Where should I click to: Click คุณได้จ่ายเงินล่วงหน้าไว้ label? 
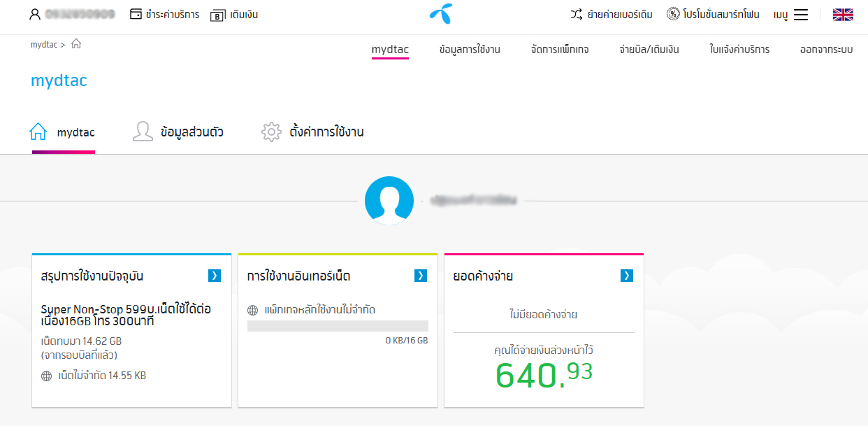(x=544, y=350)
